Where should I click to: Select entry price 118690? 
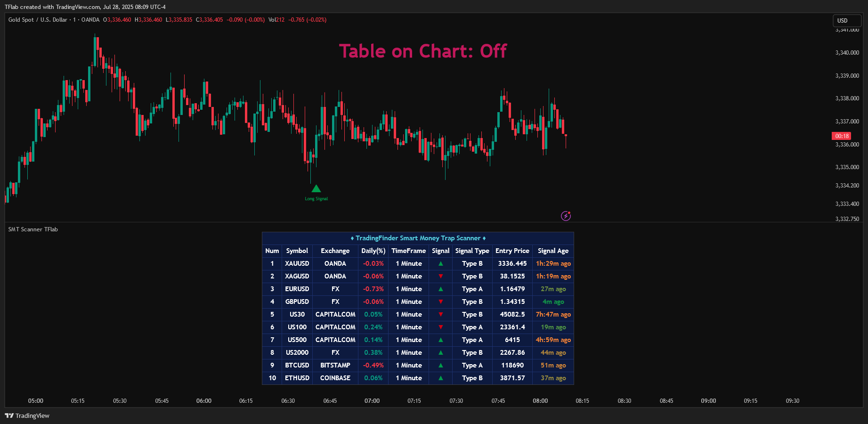click(x=512, y=366)
